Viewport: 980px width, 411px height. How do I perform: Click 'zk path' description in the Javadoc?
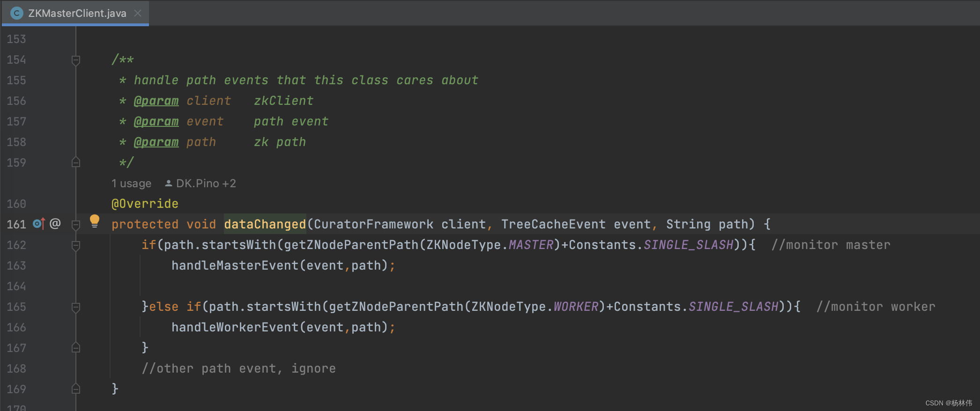tap(280, 142)
